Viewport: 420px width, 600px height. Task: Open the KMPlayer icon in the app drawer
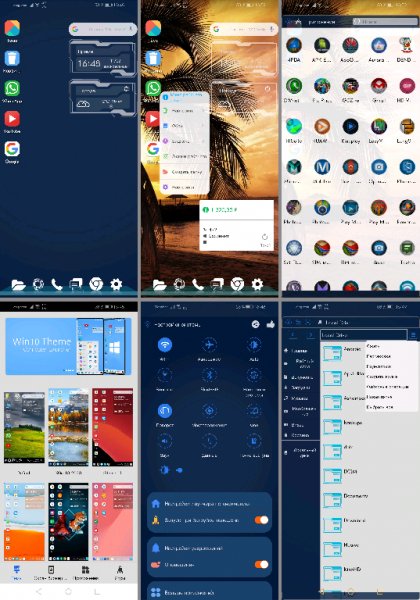tap(350, 126)
